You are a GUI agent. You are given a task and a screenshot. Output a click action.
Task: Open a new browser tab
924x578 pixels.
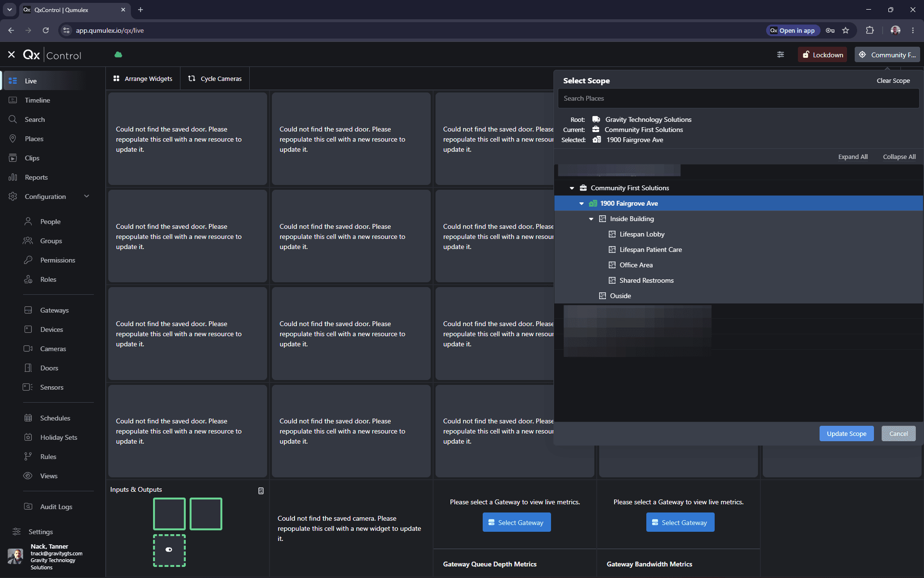pos(141,10)
